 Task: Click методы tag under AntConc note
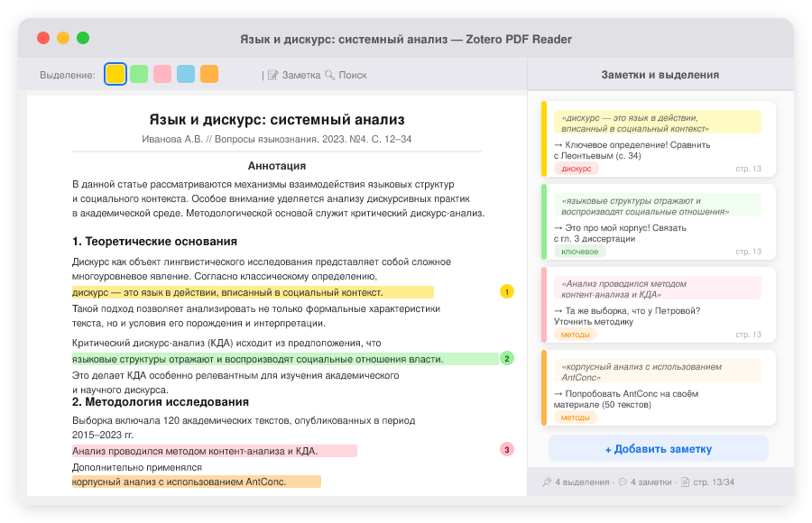(576, 417)
